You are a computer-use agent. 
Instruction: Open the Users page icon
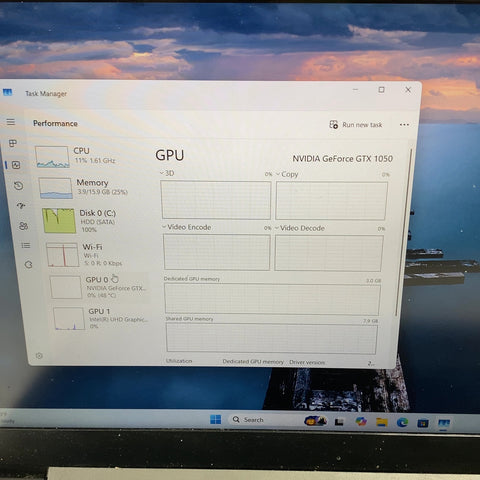24,226
